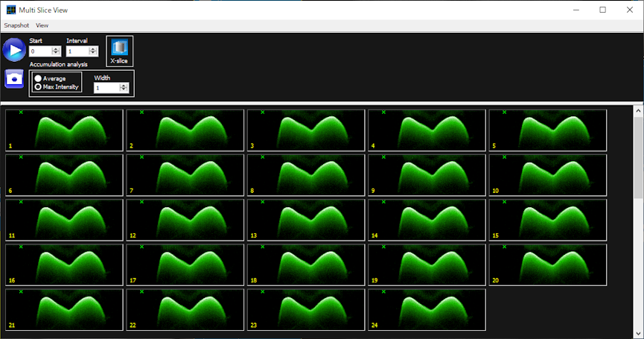The image size is (644, 339).
Task: Open the View menu
Action: point(42,25)
